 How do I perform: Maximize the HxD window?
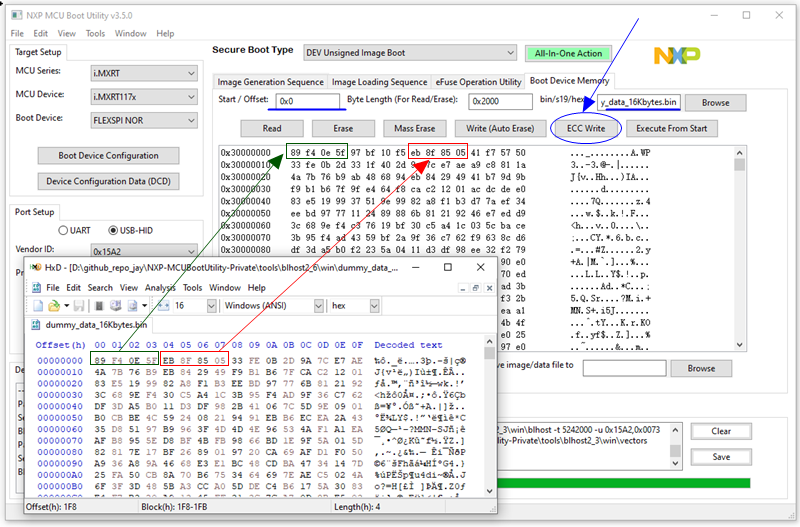447,267
